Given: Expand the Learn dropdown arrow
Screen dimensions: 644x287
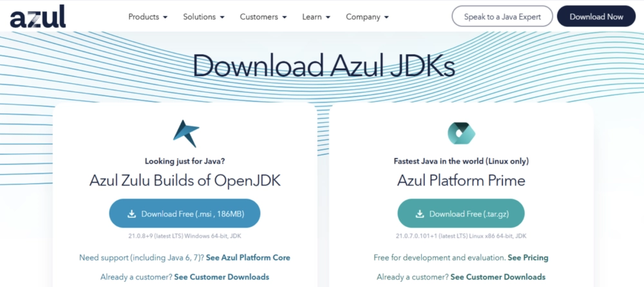Looking at the screenshot, I should pos(328,17).
